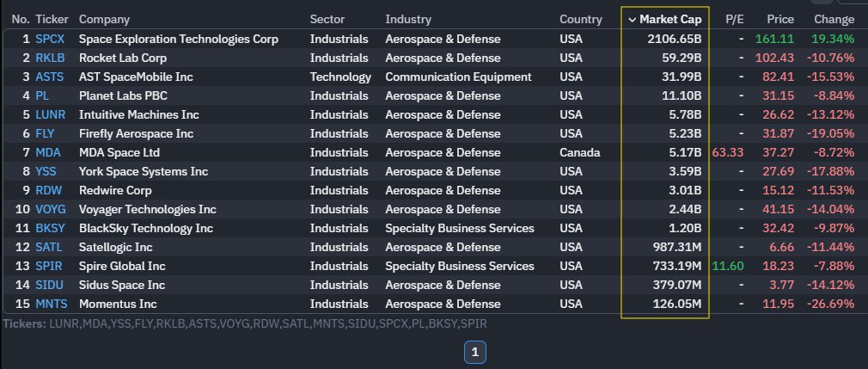Sort by the Country column header
Viewport: 868px width, 369px height.
[581, 20]
